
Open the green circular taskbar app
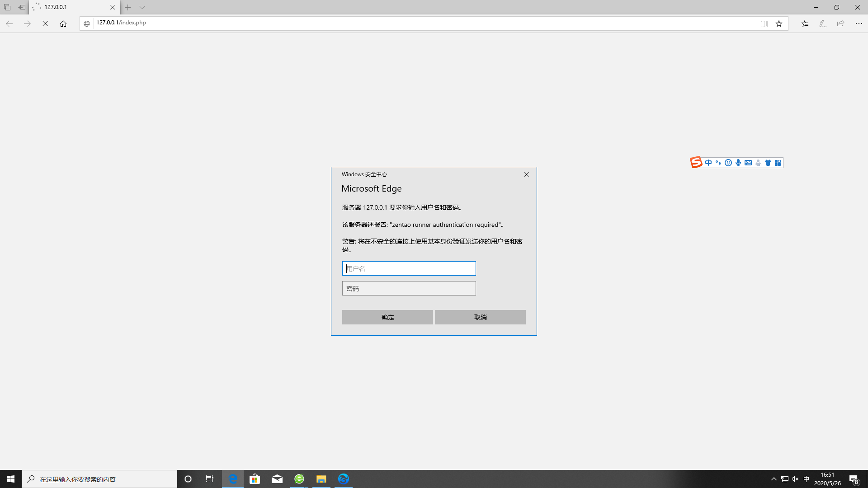click(x=299, y=479)
